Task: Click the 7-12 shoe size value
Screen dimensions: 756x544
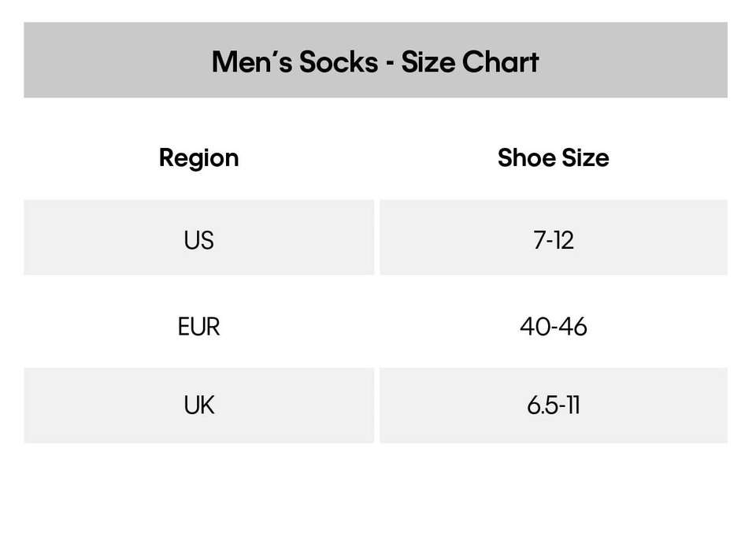Action: [x=553, y=239]
